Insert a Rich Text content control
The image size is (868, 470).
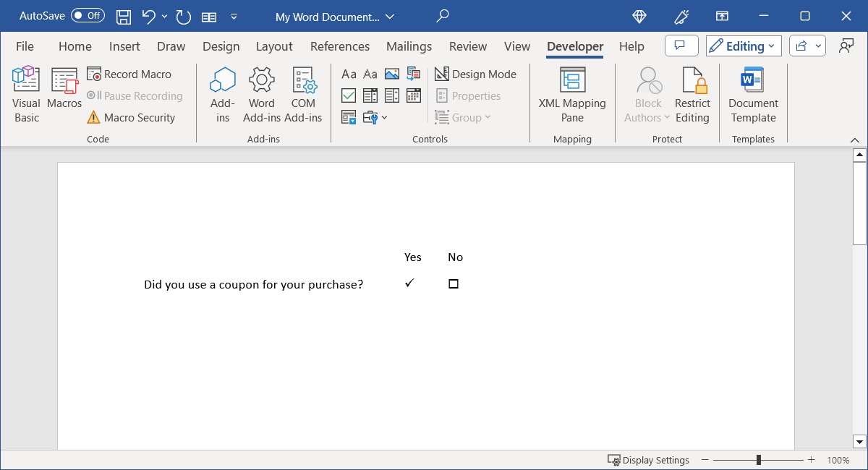(349, 73)
